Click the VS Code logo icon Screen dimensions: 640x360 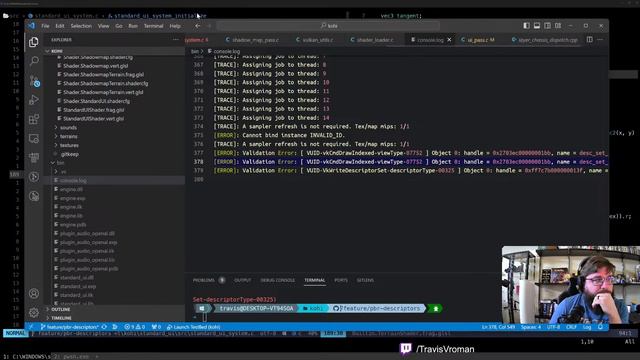coord(32,26)
